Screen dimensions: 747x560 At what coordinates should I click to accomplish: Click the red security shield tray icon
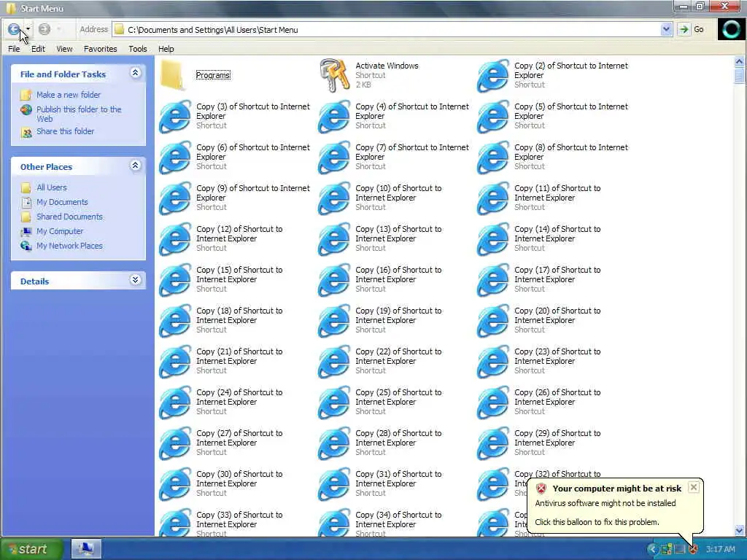[693, 550]
